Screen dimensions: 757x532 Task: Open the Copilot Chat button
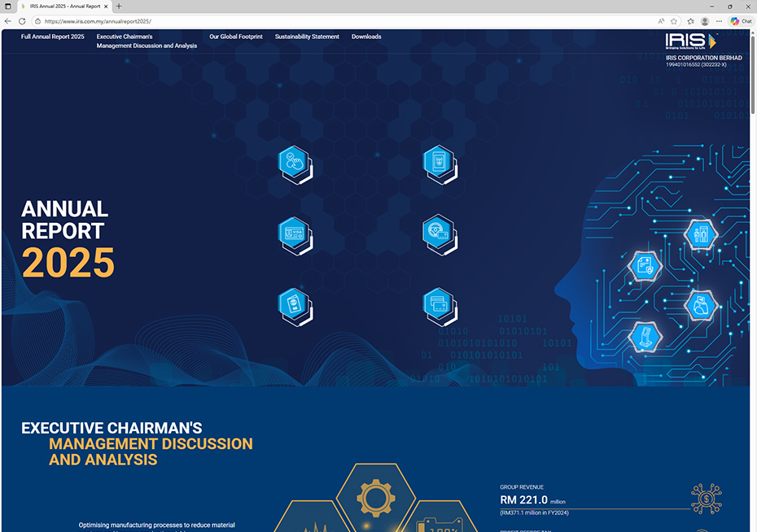click(x=741, y=21)
